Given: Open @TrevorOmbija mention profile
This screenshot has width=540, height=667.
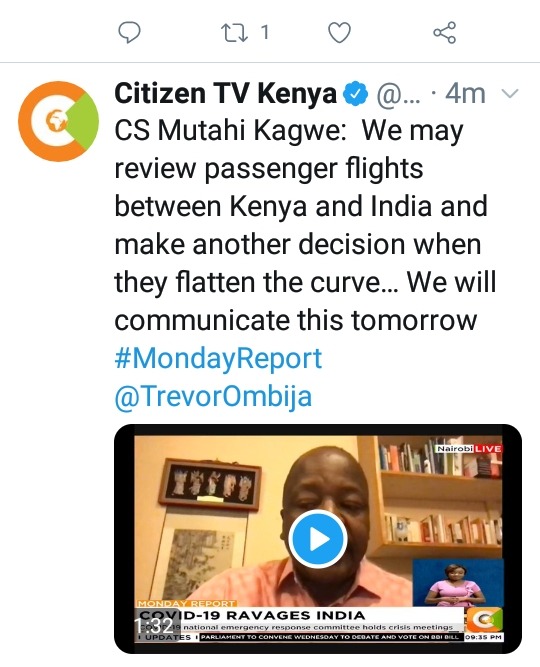Looking at the screenshot, I should 213,396.
